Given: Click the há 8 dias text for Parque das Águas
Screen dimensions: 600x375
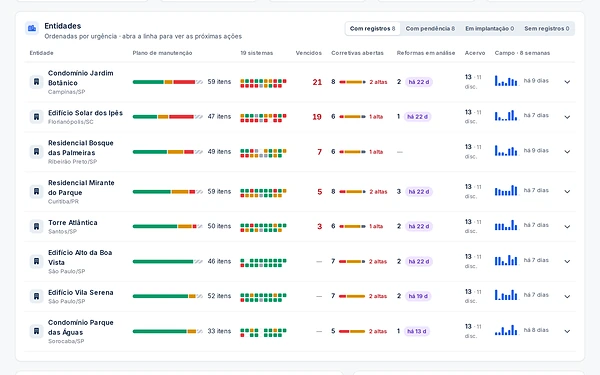Looking at the screenshot, I should click(536, 330).
